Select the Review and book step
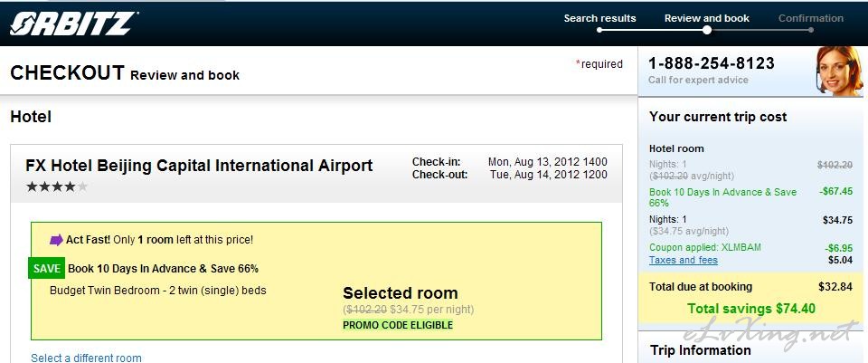This screenshot has width=868, height=363. (706, 18)
